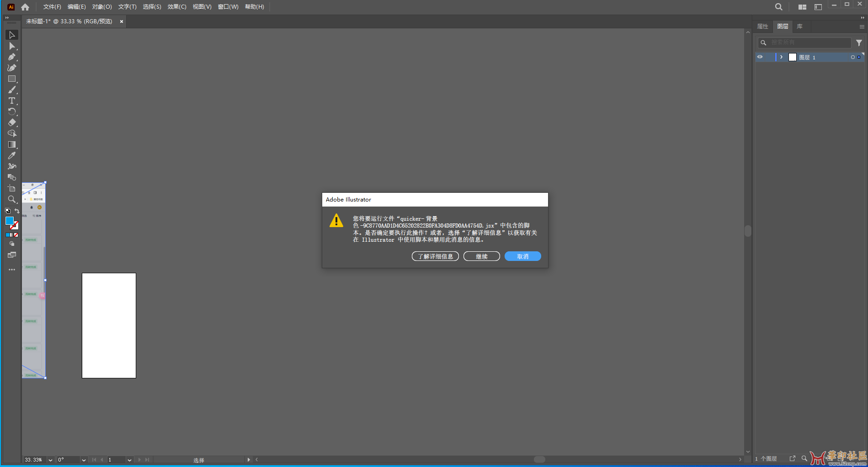The width and height of the screenshot is (868, 467).
Task: Click Default Fill and Stroke icon
Action: 8,211
